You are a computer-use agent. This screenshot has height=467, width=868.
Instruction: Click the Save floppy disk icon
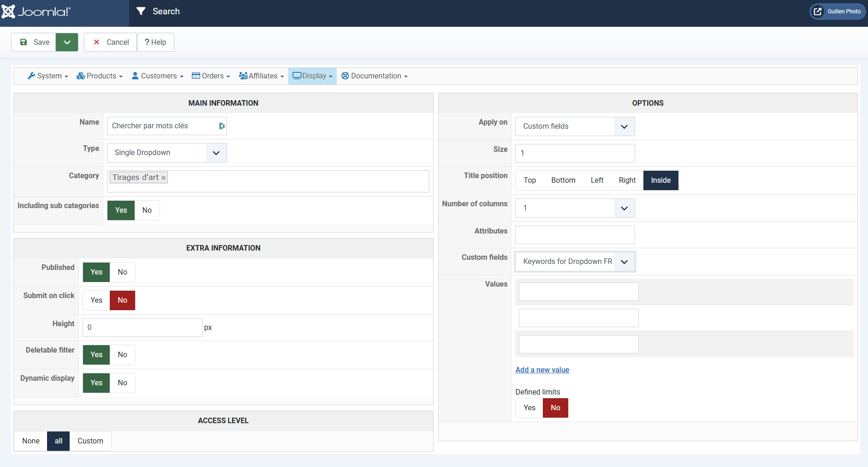click(24, 42)
